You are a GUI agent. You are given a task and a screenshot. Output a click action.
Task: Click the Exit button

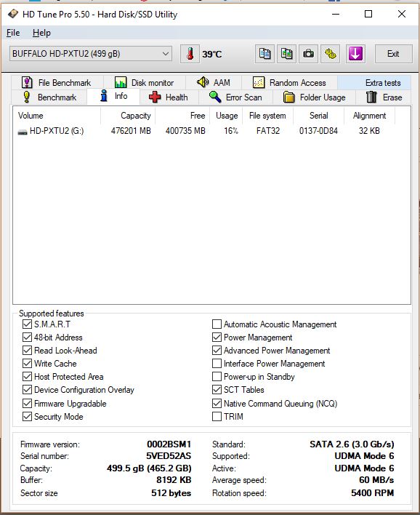(x=393, y=54)
